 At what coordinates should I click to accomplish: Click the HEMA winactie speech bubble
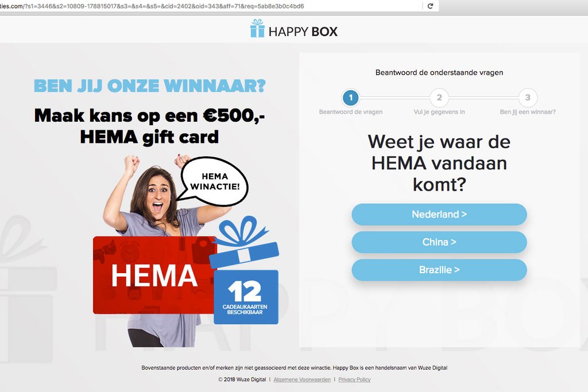pos(214,181)
